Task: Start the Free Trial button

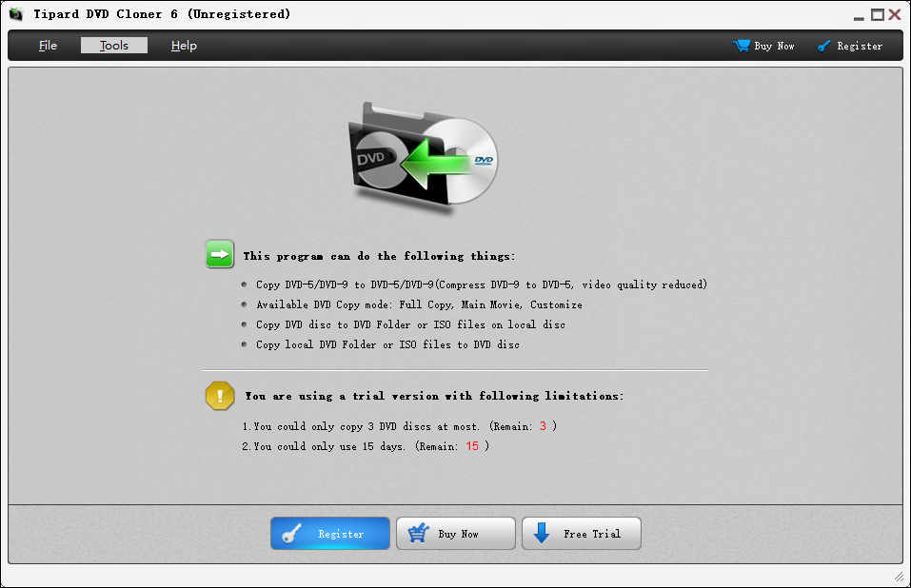Action: (x=581, y=534)
